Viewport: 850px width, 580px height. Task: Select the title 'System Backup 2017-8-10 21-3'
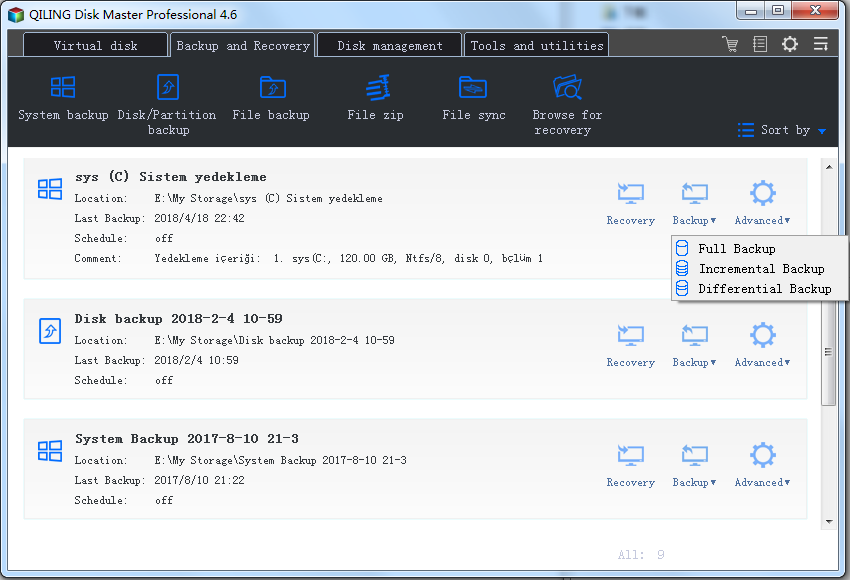(187, 439)
